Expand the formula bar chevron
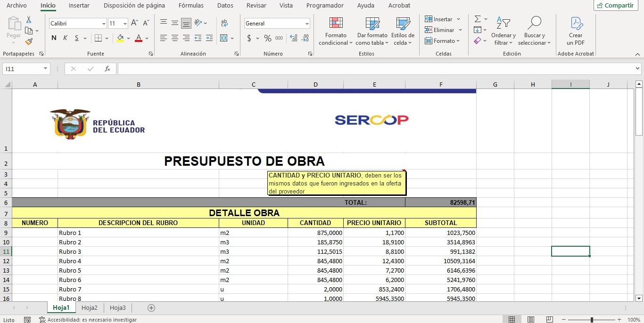Viewport: 644px width, 323px height. click(x=638, y=69)
